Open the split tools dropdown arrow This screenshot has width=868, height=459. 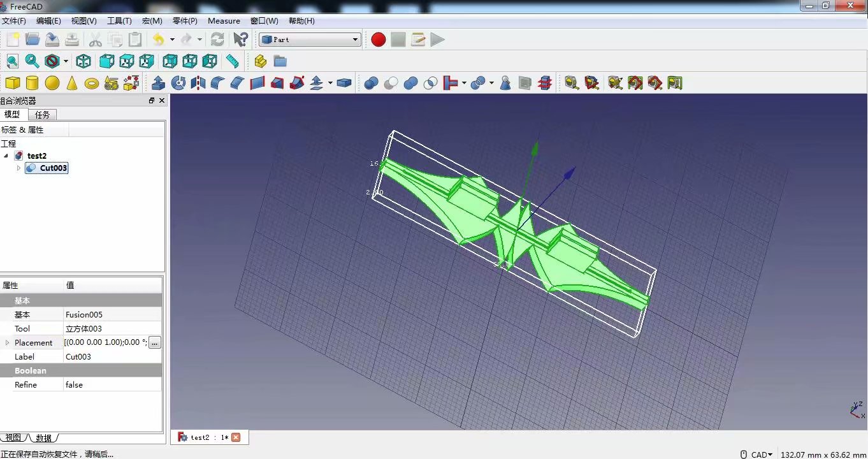pos(491,83)
